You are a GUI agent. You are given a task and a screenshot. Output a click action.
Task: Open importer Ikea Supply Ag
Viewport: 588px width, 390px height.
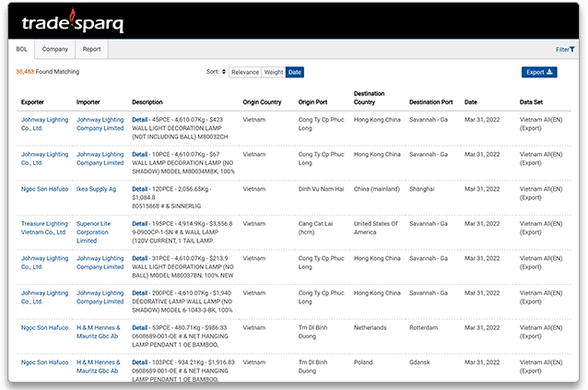(97, 189)
